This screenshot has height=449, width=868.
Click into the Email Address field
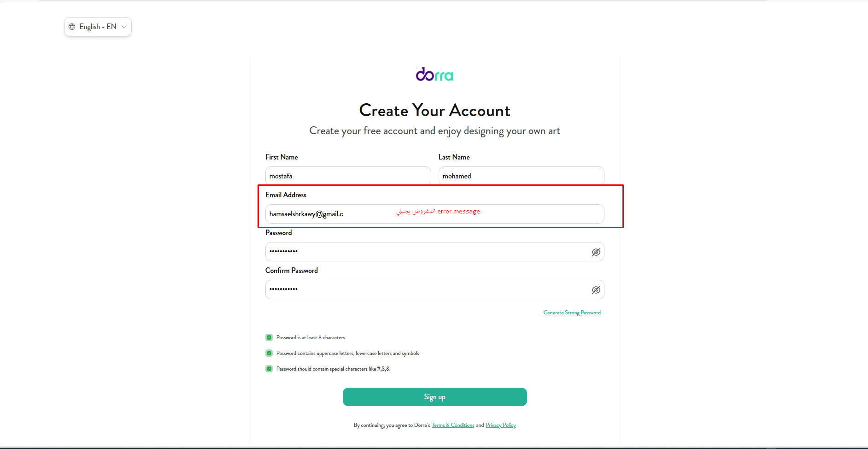pos(434,214)
